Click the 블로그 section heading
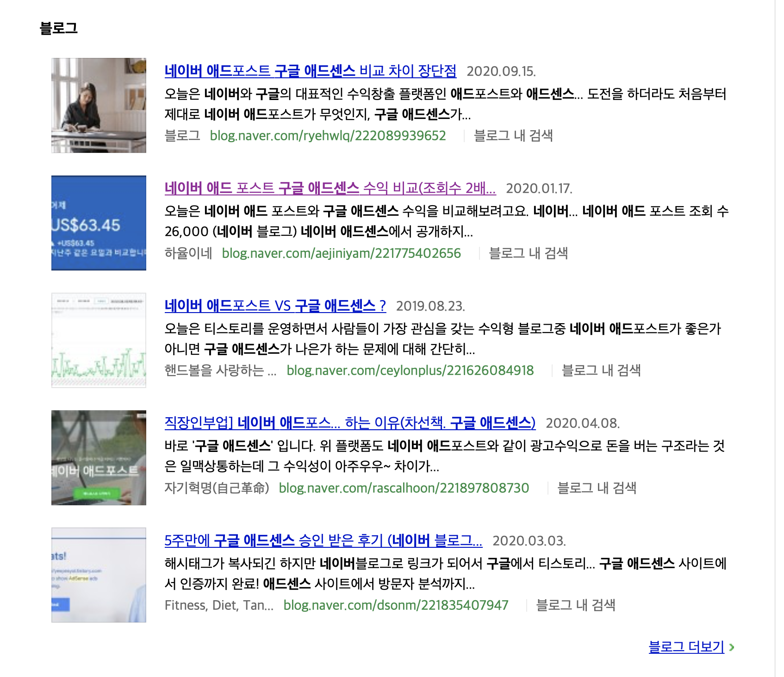 (59, 28)
